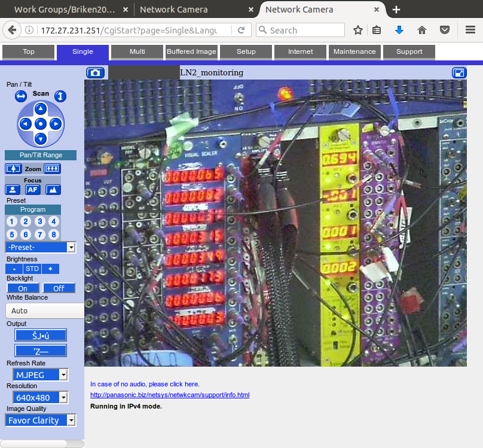Expand the 640x480 Resolution dropdown
This screenshot has width=483, height=448.
point(41,398)
